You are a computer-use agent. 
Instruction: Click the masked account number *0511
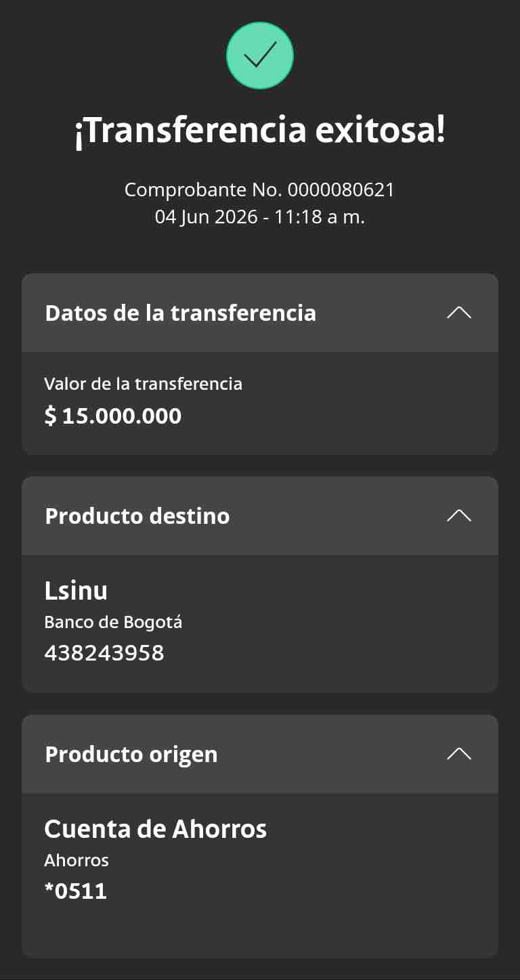pos(76,891)
